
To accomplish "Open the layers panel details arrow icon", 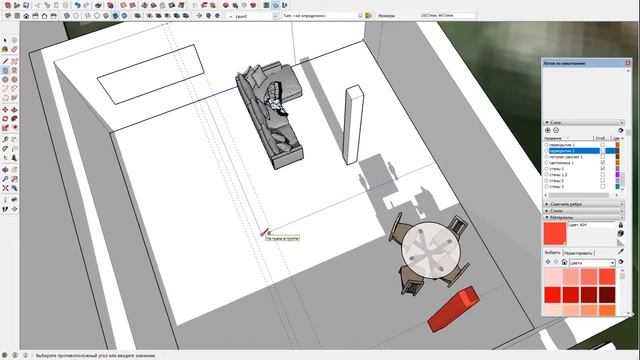I will click(621, 130).
